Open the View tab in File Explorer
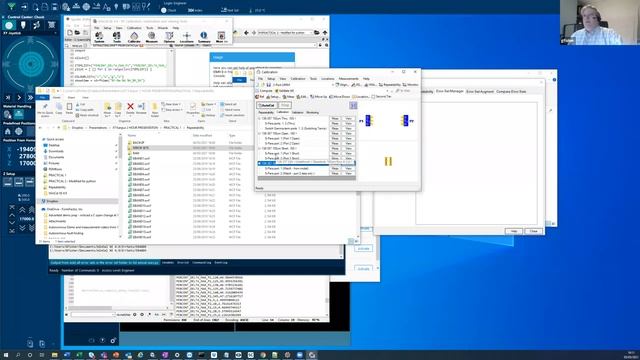Image resolution: width=640 pixels, height=360 pixels. pos(85,98)
